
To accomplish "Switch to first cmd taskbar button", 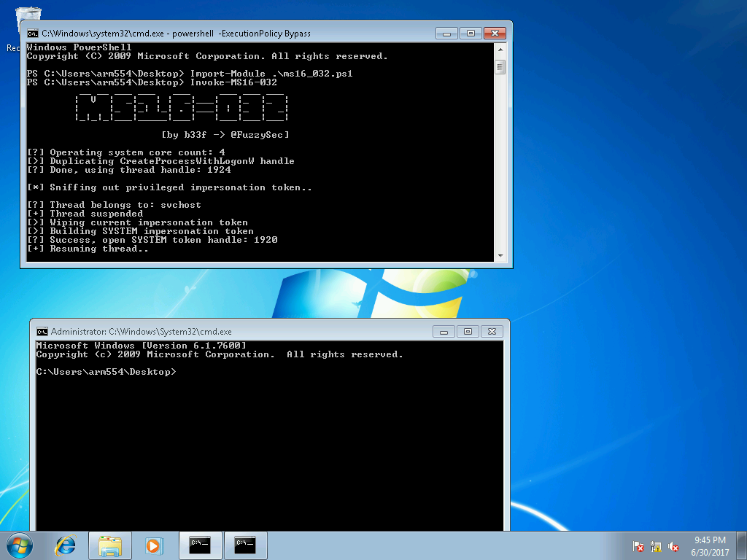I will pos(200,545).
